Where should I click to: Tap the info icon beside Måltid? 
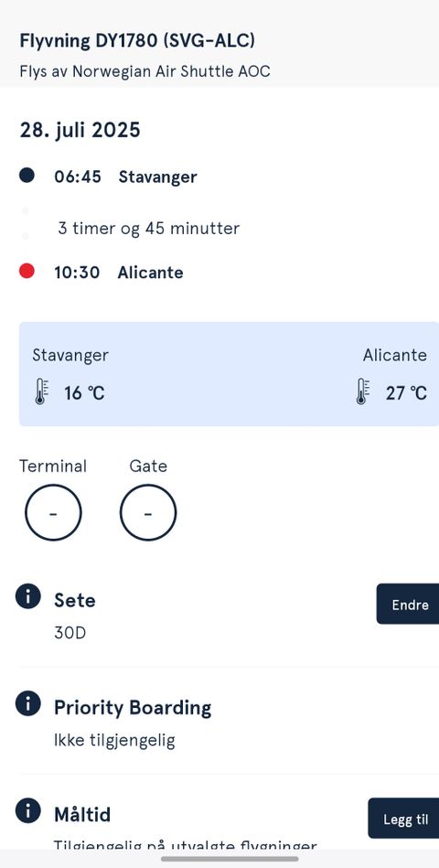tap(27, 811)
